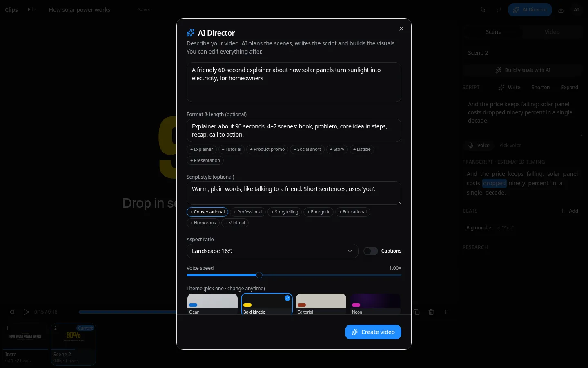The width and height of the screenshot is (588, 368).
Task: Select the Professional script style chip
Action: point(248,212)
